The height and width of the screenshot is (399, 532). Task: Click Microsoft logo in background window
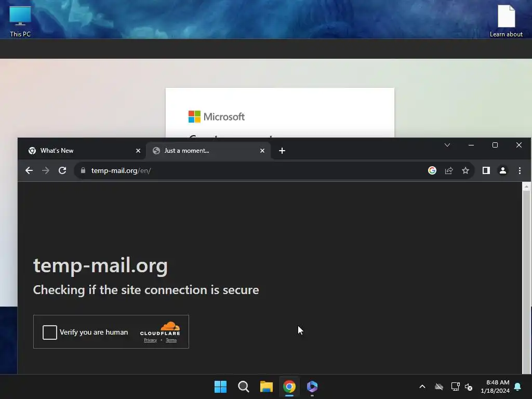pyautogui.click(x=217, y=117)
